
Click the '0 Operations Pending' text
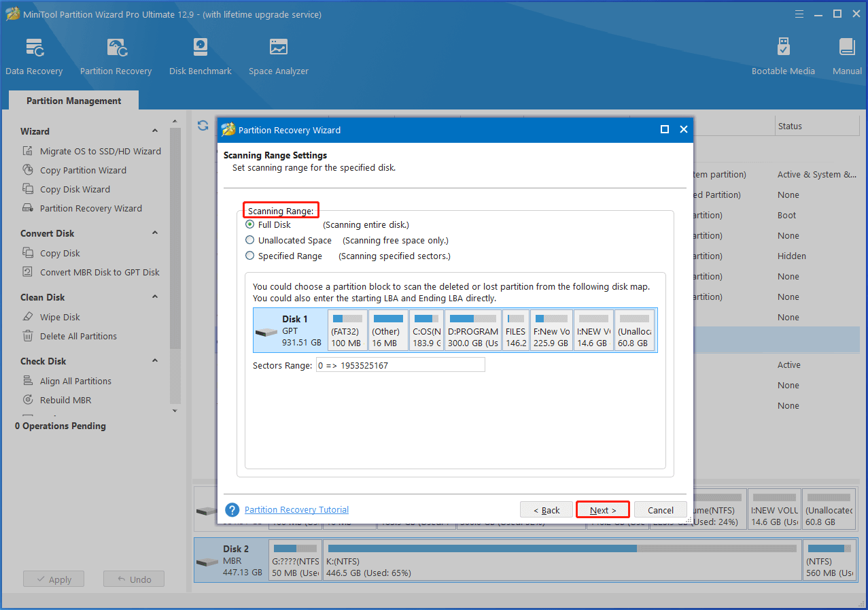pyautogui.click(x=60, y=426)
